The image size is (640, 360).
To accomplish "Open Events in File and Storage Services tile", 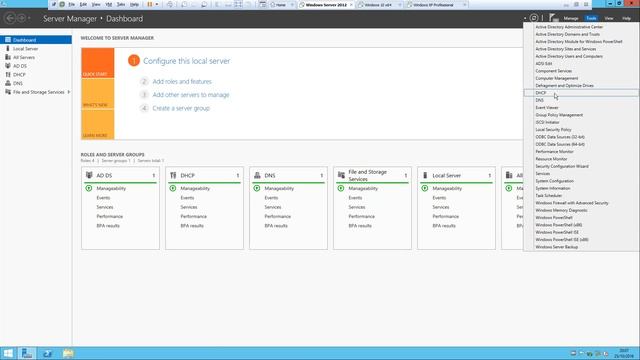I will [356, 198].
